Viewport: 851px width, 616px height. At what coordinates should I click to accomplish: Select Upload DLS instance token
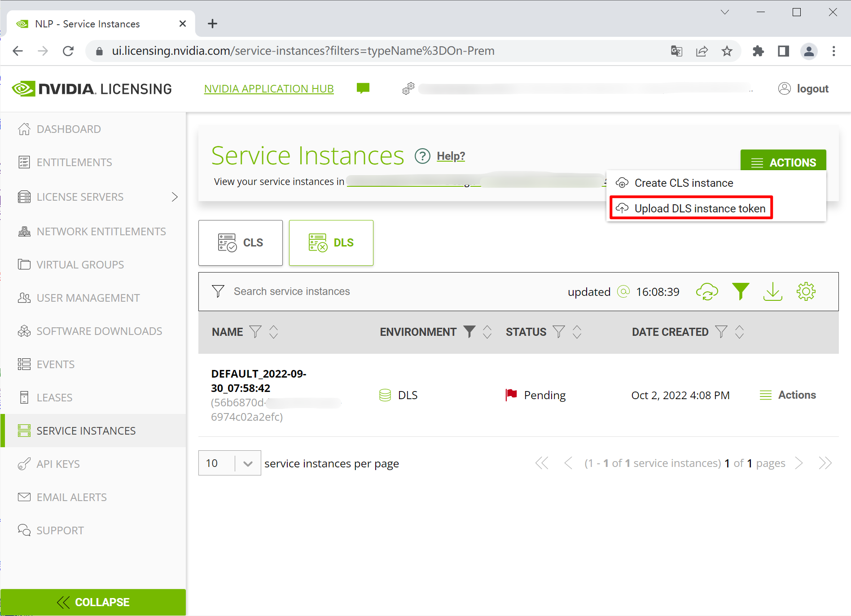click(x=699, y=208)
